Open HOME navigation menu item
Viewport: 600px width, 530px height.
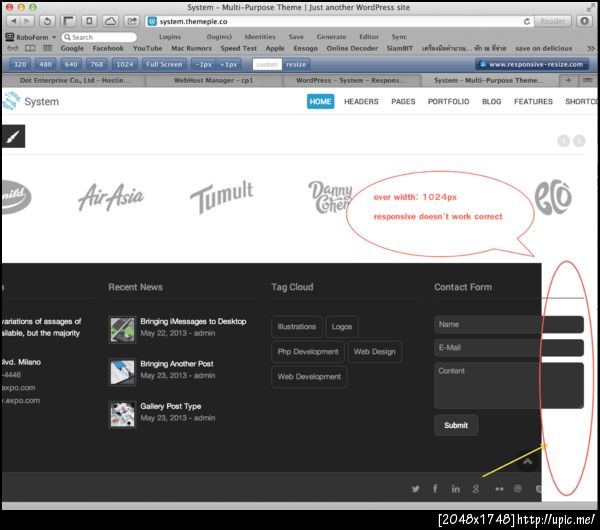point(320,101)
